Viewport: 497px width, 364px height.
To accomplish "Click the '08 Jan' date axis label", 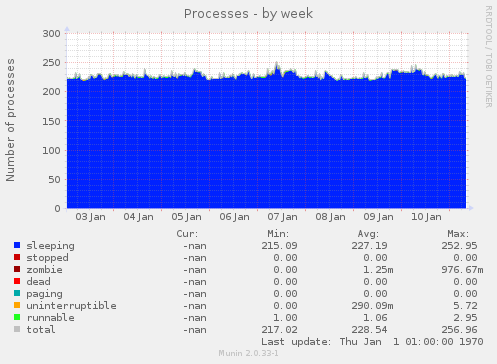I will (x=330, y=217).
